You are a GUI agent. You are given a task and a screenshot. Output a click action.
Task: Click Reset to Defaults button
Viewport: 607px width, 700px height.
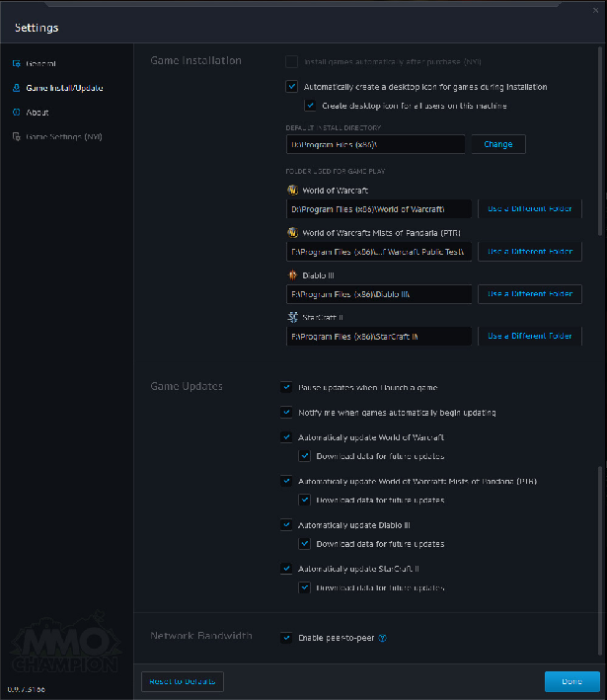[182, 681]
